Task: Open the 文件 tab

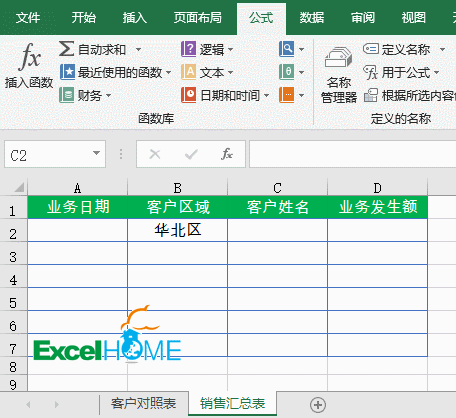Action: 28,18
